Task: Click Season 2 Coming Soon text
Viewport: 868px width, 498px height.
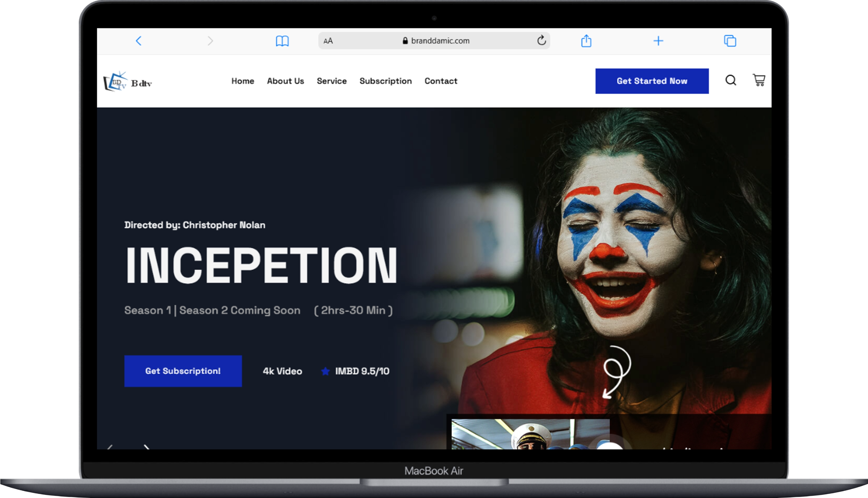Action: [240, 311]
